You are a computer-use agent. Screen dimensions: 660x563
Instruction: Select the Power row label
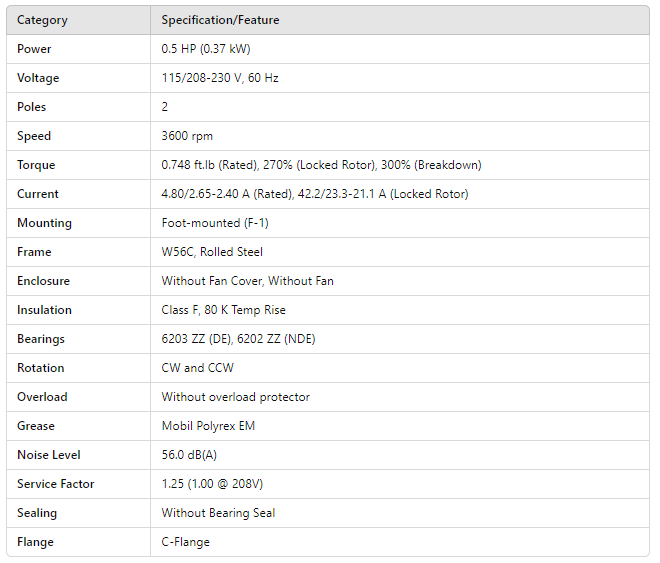pyautogui.click(x=34, y=49)
